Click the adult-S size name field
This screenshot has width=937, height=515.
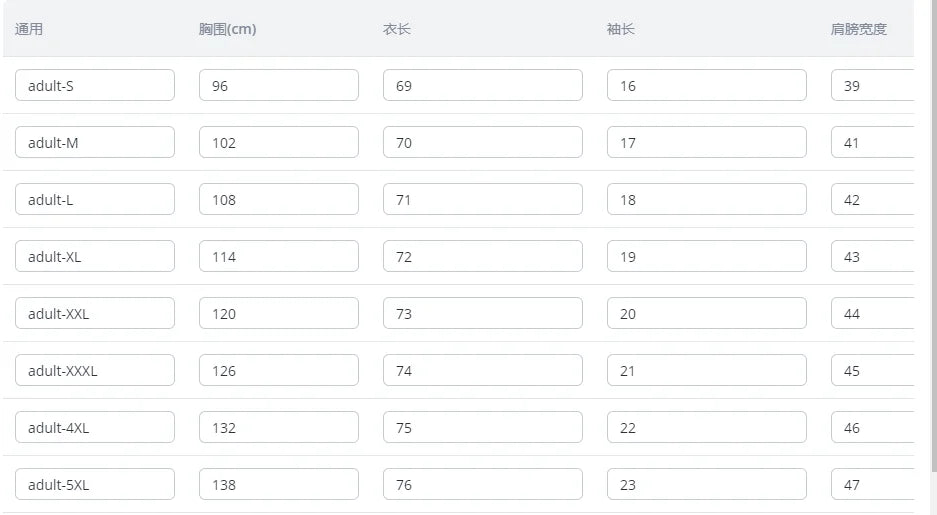95,85
